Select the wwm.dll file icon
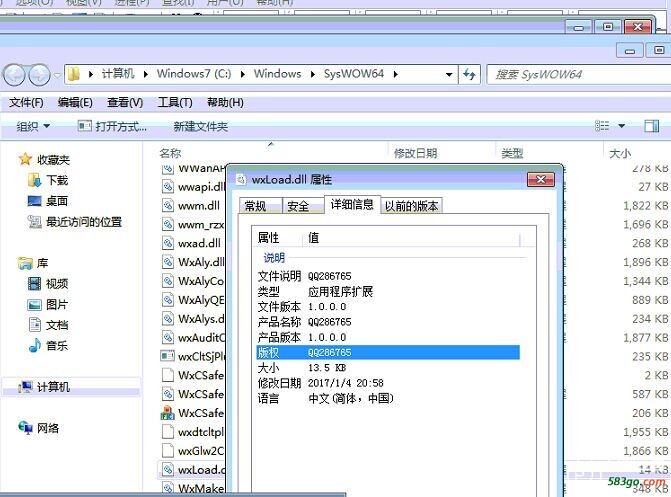Image resolution: width=671 pixels, height=497 pixels. (x=168, y=205)
